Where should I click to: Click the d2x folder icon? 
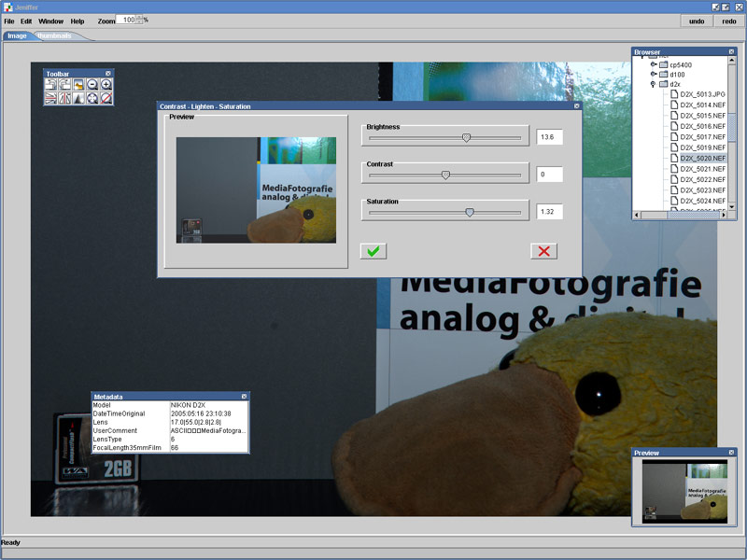tap(664, 84)
